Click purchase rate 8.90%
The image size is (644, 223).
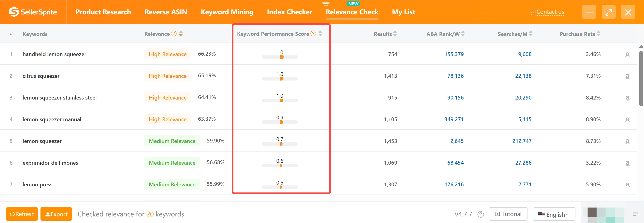593,119
